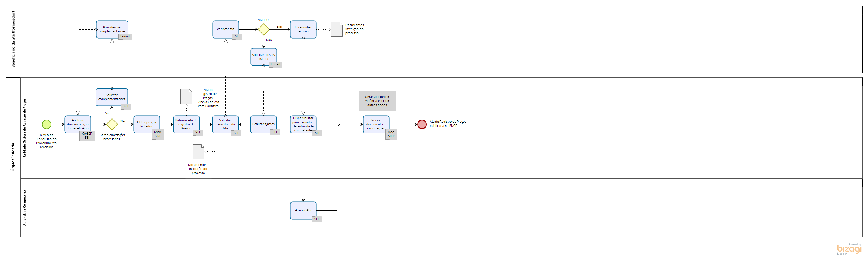
Task: Select the 'Obter preços licitados' task
Action: [147, 124]
